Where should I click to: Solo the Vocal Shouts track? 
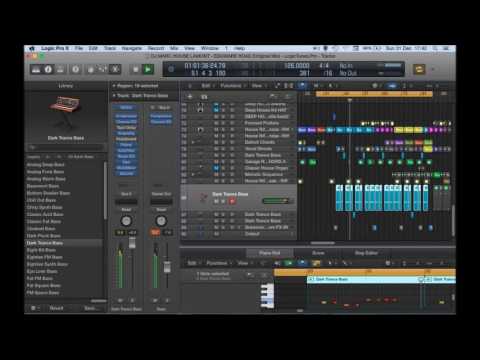point(223,149)
